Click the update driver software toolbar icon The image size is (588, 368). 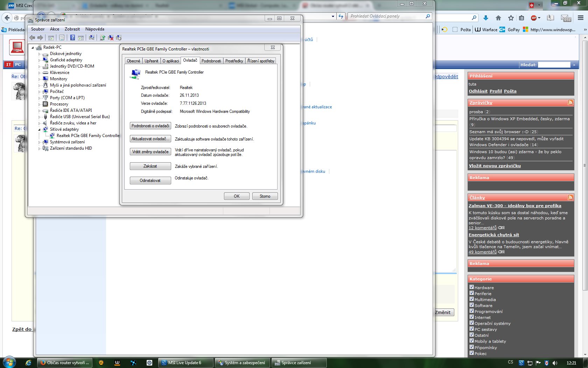(x=102, y=38)
